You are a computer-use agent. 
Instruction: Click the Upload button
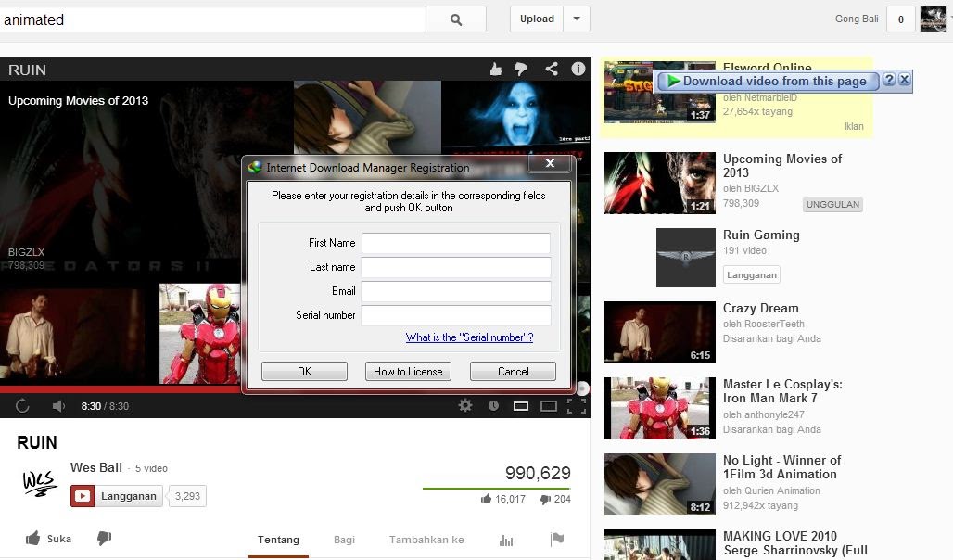pos(537,19)
